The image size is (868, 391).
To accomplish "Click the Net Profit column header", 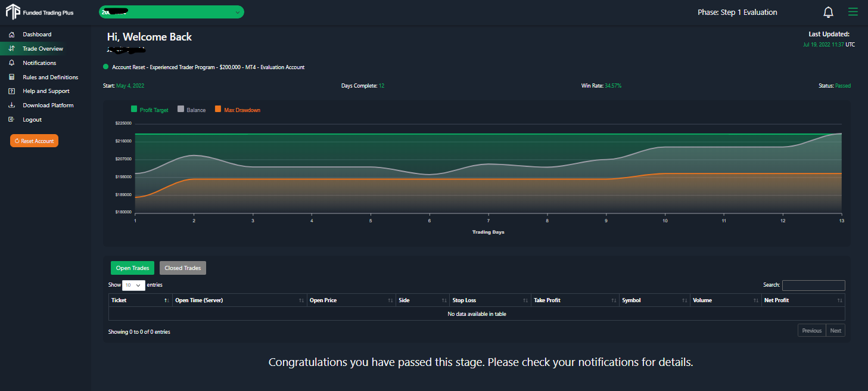I will (803, 300).
